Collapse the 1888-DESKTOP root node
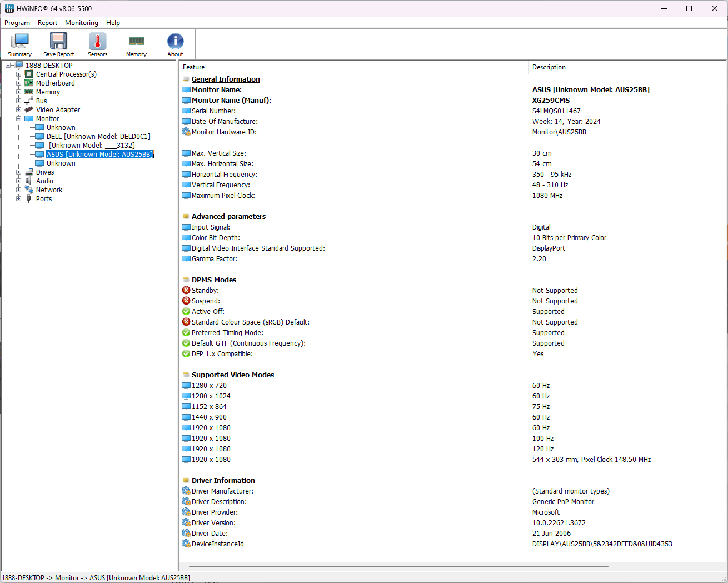Image resolution: width=728 pixels, height=583 pixels. [x=8, y=66]
